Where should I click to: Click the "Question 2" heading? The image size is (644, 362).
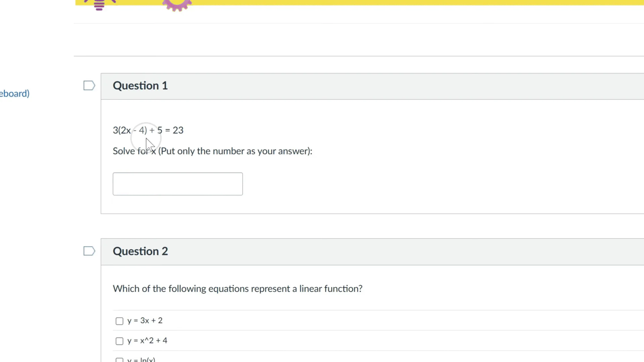pyautogui.click(x=140, y=251)
